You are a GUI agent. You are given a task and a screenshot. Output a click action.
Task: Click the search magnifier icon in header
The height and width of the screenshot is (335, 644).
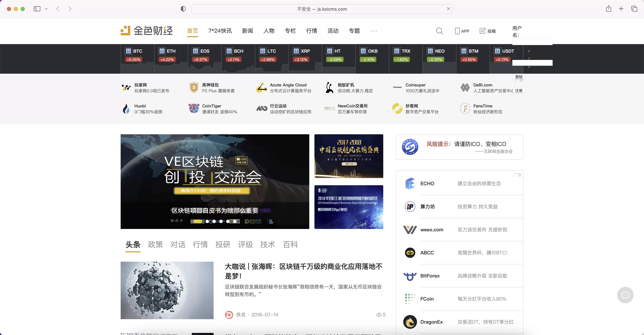point(439,31)
